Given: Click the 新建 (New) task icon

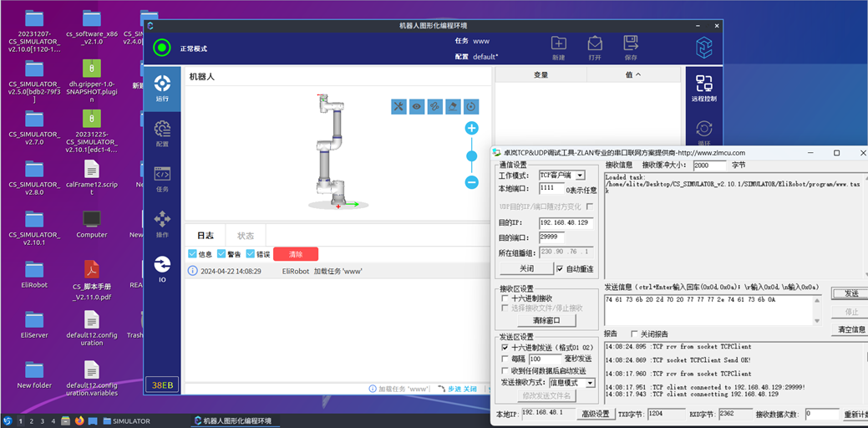Looking at the screenshot, I should pos(559,47).
